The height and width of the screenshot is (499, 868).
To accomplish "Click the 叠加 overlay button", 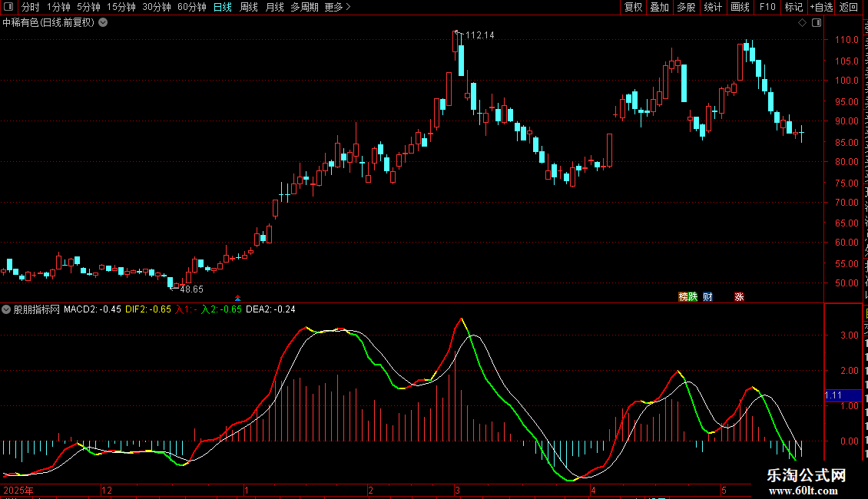I will 659,7.
